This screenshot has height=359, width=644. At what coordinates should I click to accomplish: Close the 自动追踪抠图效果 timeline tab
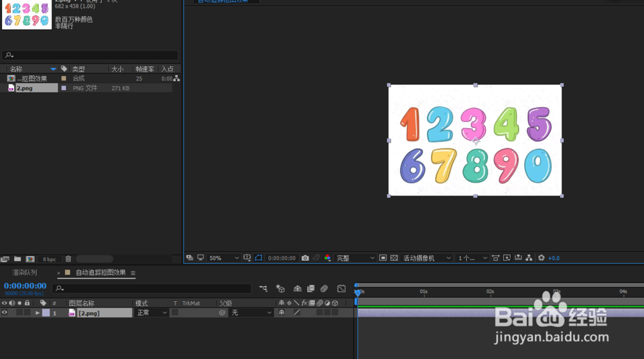[59, 273]
